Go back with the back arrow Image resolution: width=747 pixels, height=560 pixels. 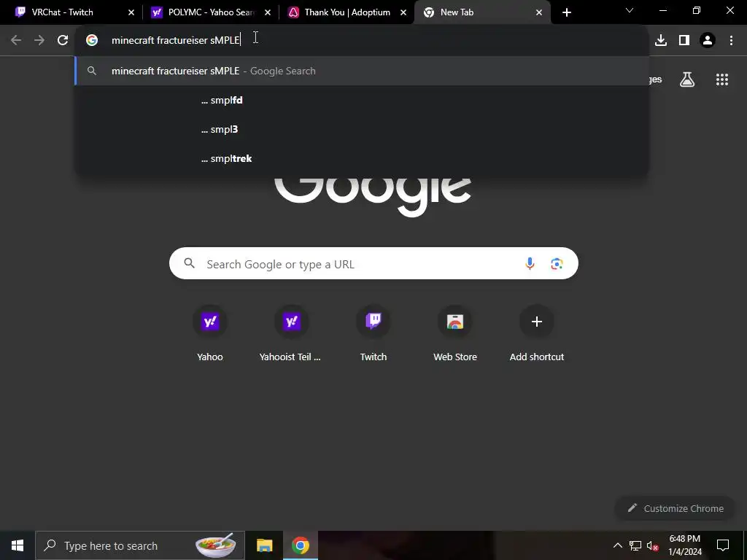pos(16,40)
